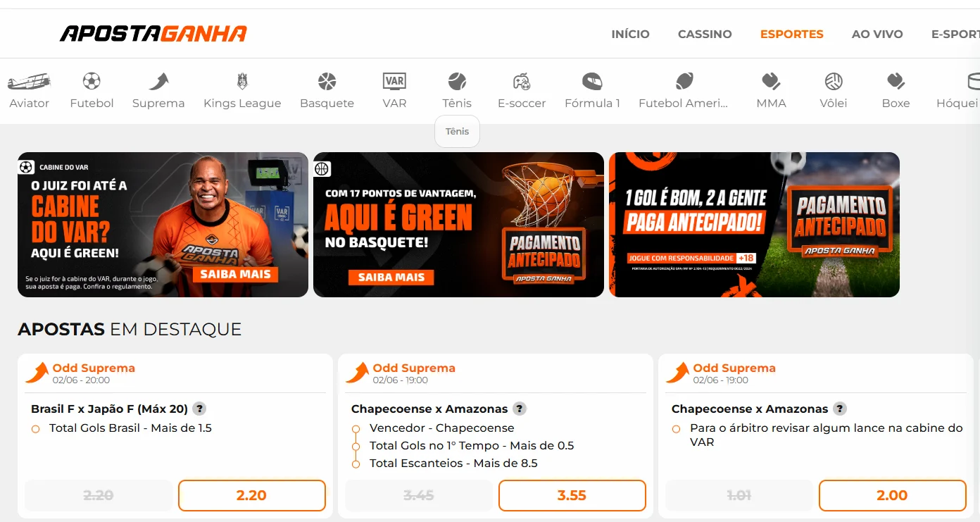
Task: Open the Aviator airplane icon
Action: (x=29, y=82)
